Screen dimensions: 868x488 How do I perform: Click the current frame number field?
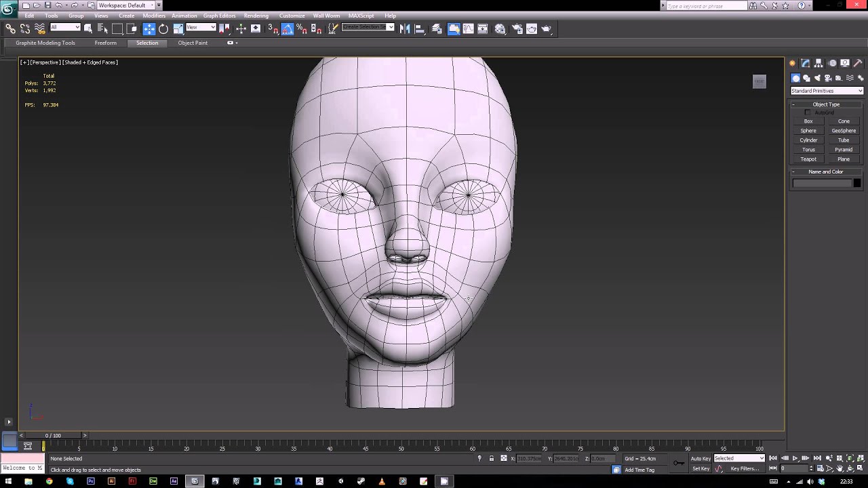[794, 468]
